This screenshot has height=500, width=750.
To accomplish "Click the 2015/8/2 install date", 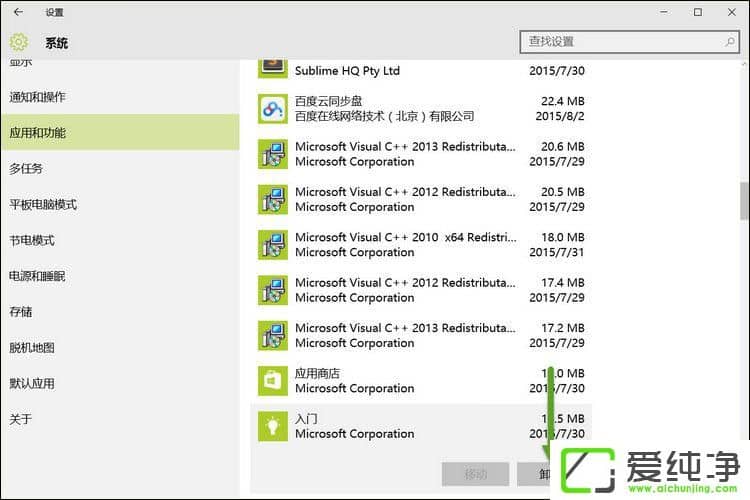I will click(560, 116).
